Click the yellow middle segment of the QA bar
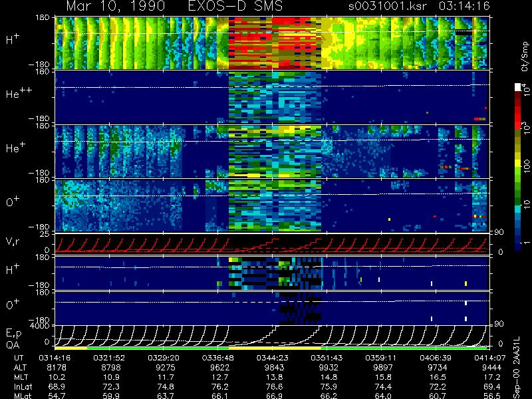Viewport: 532px width, 399px height. point(275,348)
